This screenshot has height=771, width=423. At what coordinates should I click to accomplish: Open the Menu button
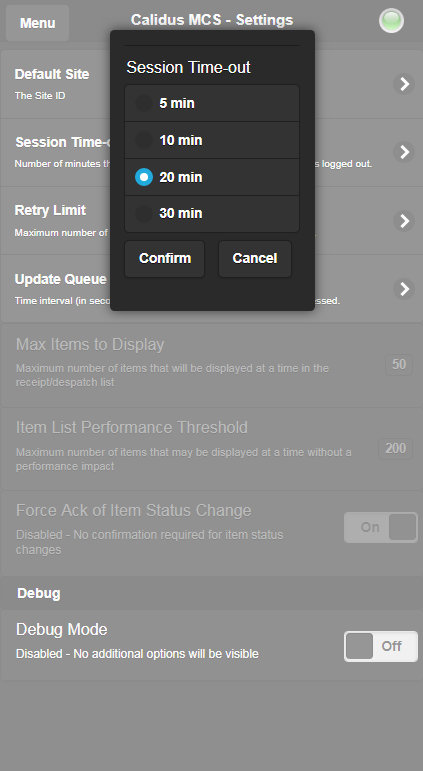(x=37, y=23)
